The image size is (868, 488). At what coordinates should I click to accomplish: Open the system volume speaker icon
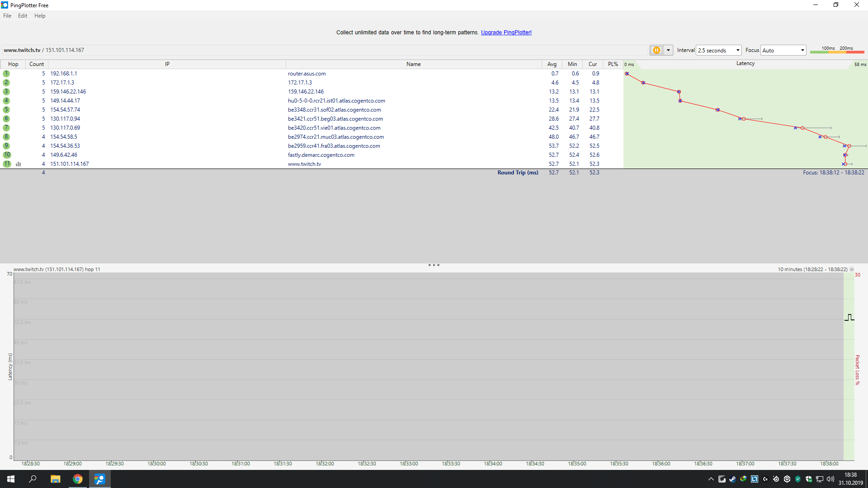(830, 479)
